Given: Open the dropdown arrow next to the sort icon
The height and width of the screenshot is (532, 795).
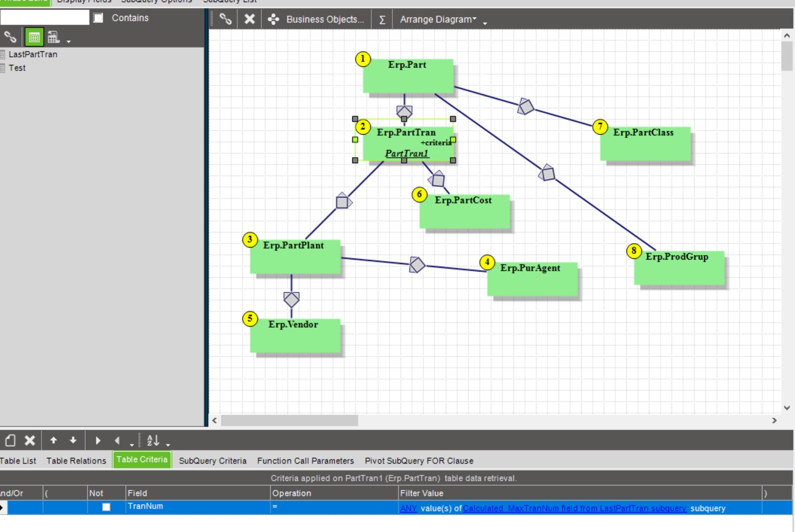Looking at the screenshot, I should coord(168,445).
